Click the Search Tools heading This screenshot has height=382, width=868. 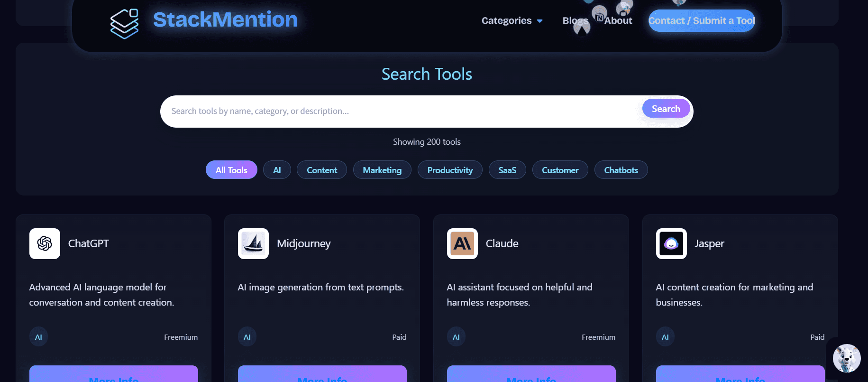[427, 74]
